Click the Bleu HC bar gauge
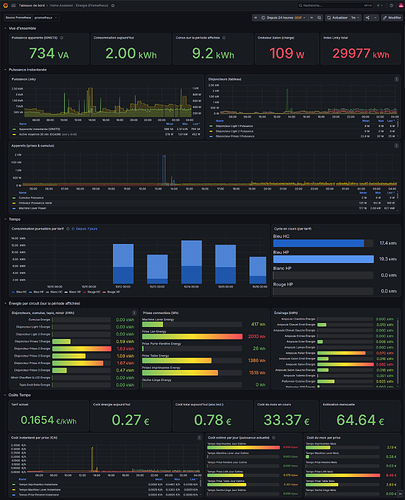 coord(323,243)
